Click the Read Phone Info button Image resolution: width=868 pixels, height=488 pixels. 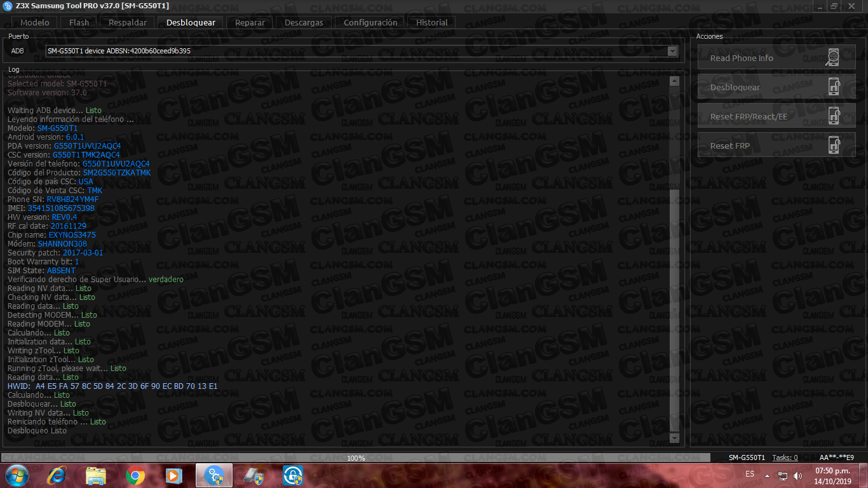(776, 58)
